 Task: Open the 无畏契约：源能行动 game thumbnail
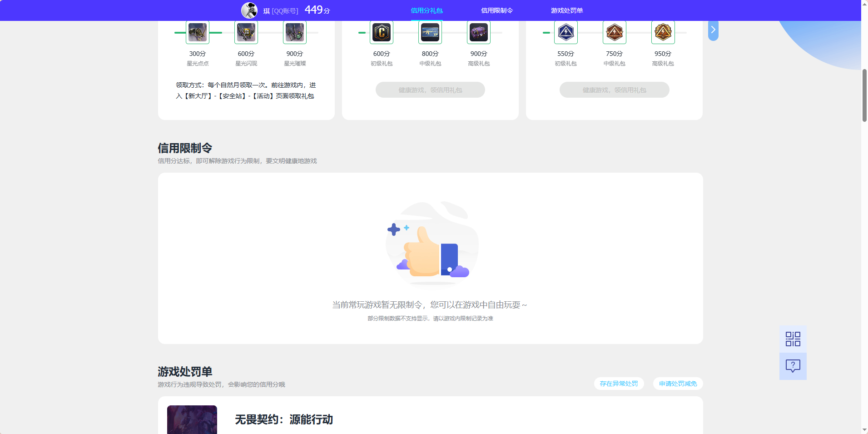[192, 419]
